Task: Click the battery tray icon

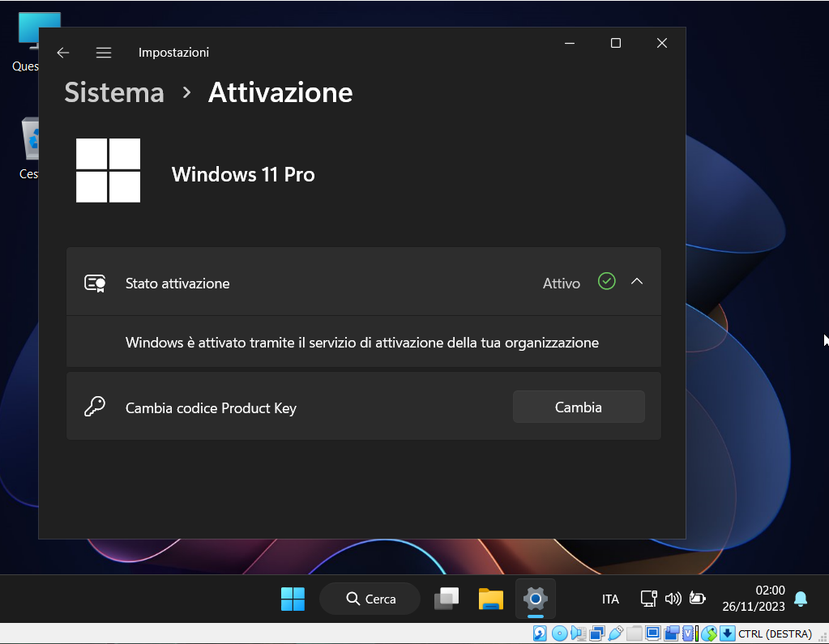Action: click(x=698, y=599)
